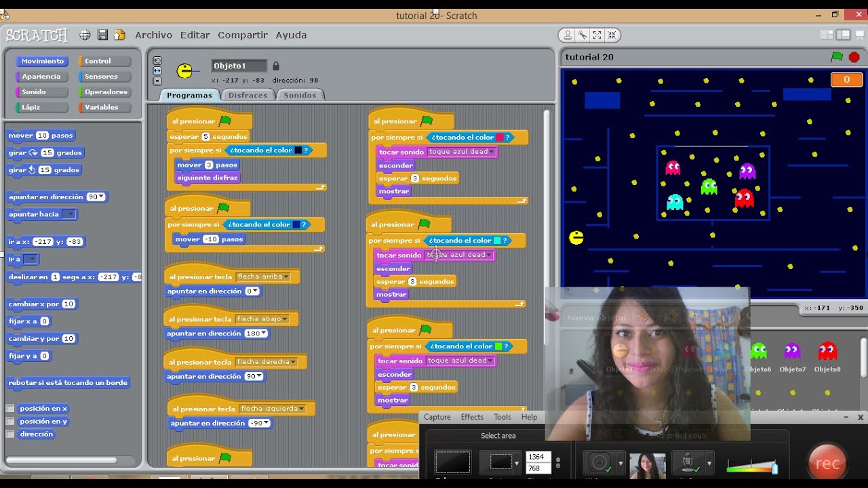Click the microphone icon in recorder
The image size is (868, 488).
(688, 464)
